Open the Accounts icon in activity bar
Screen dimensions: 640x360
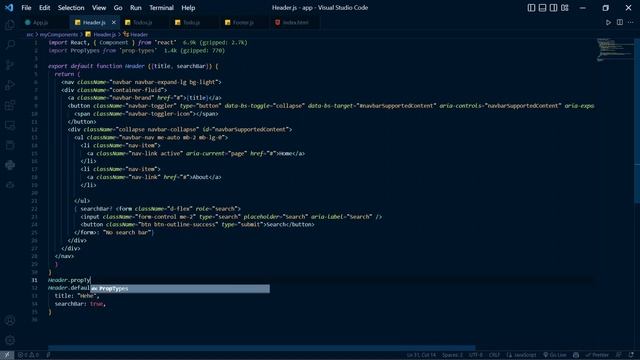[x=10, y=320]
